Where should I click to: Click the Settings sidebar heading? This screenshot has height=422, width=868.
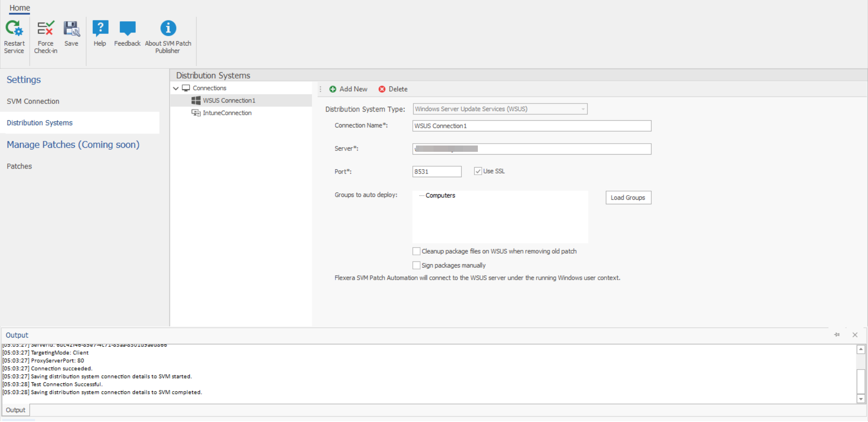click(x=24, y=80)
